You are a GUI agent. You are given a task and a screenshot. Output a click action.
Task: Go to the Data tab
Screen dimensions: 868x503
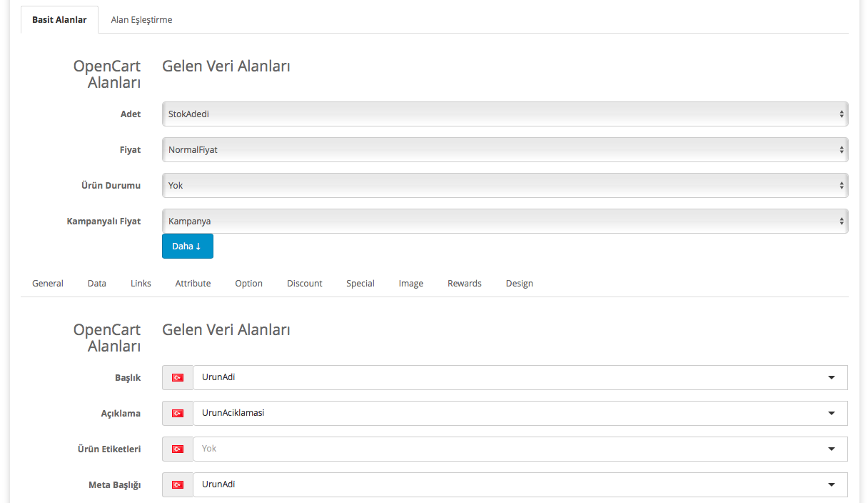point(97,284)
